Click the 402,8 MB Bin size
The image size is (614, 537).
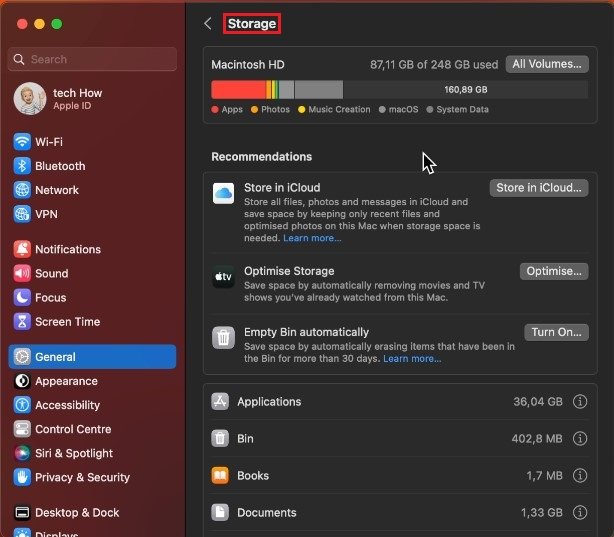click(x=537, y=439)
